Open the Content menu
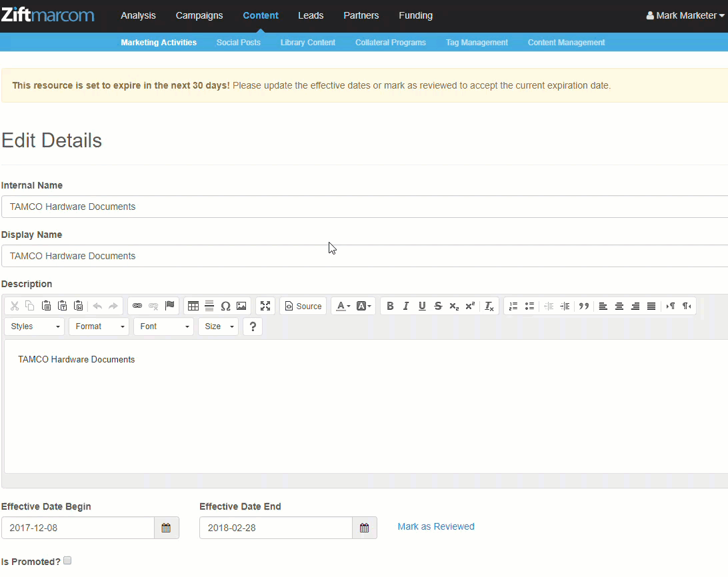The width and height of the screenshot is (728, 577). [261, 15]
